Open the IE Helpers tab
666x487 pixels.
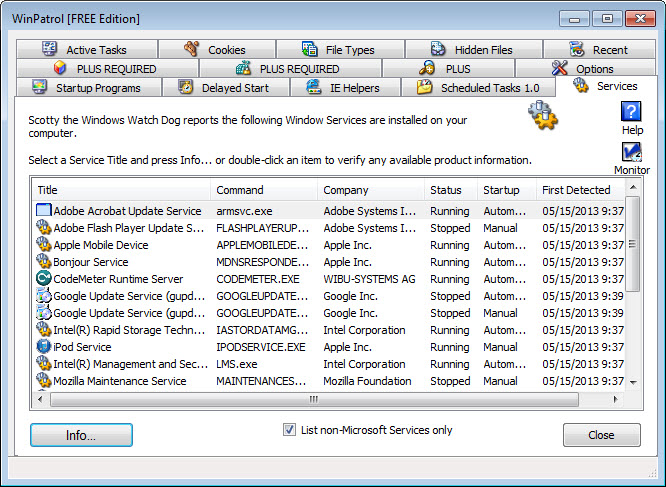pyautogui.click(x=346, y=87)
